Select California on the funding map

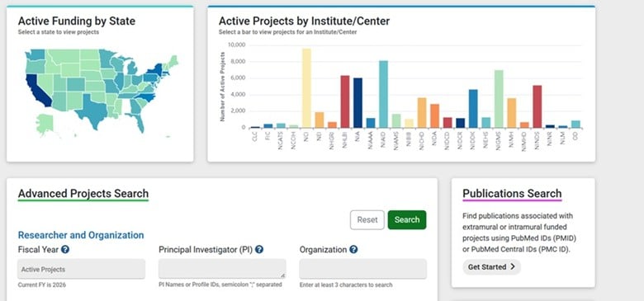point(37,90)
